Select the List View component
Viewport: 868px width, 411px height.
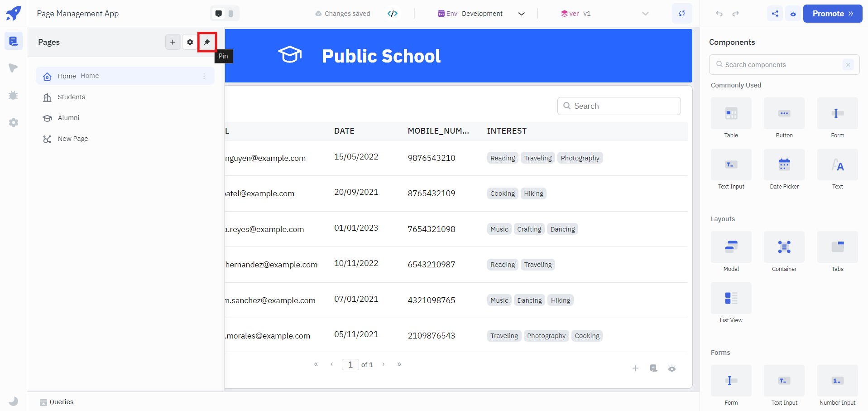pyautogui.click(x=731, y=303)
